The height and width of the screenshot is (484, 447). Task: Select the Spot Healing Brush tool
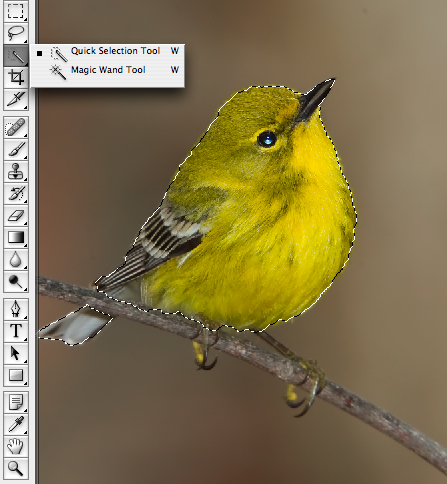pyautogui.click(x=16, y=127)
